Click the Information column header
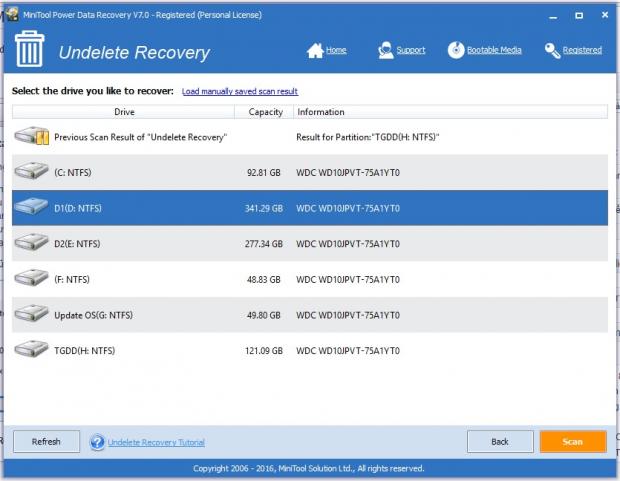This screenshot has width=620, height=481. tap(320, 112)
